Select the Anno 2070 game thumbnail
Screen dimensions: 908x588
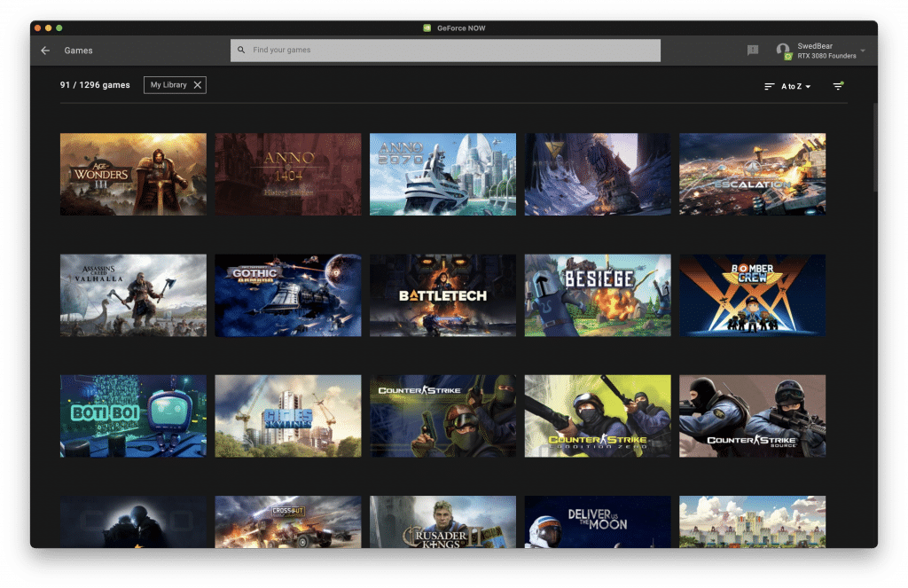pos(443,175)
